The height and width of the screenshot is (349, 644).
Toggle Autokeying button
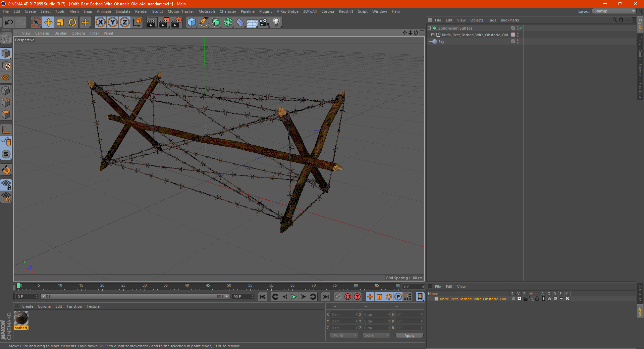coord(348,297)
